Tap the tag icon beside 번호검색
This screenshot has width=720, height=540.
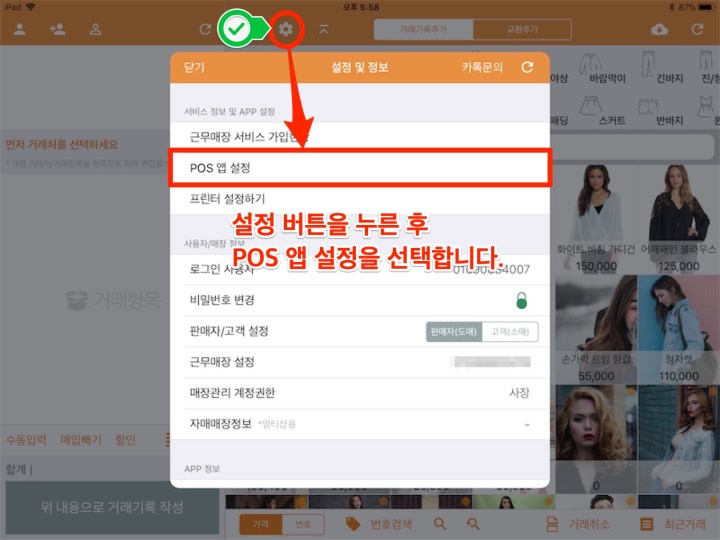tap(353, 524)
